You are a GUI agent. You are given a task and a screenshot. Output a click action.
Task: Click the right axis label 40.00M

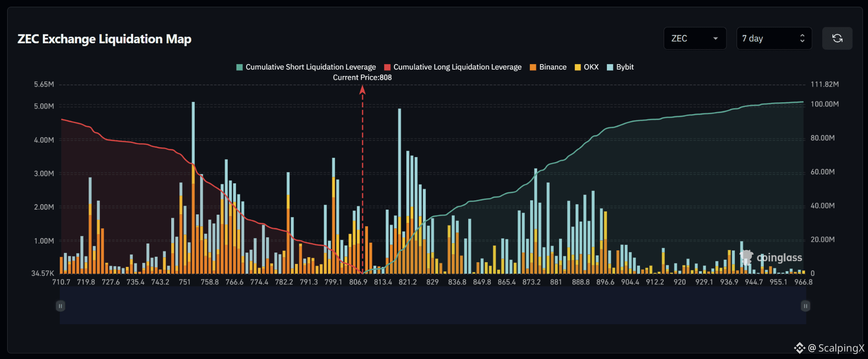point(823,206)
